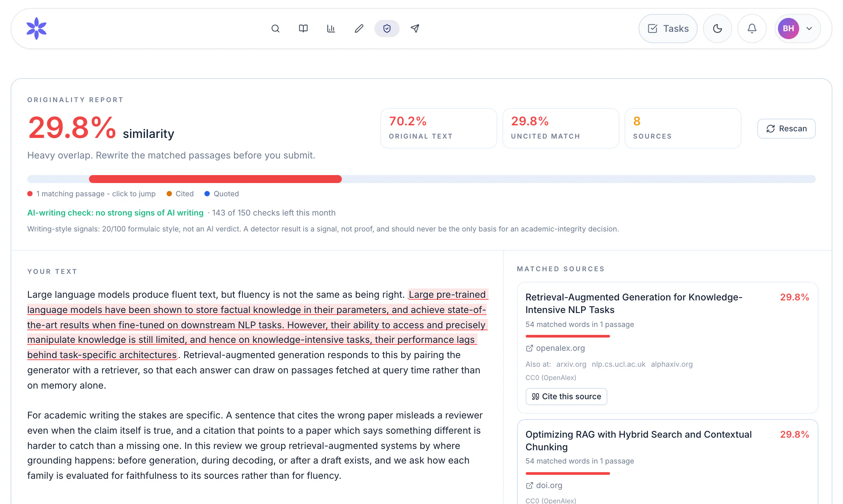Expand the account menu chevron
This screenshot has width=843, height=504.
[x=809, y=29]
